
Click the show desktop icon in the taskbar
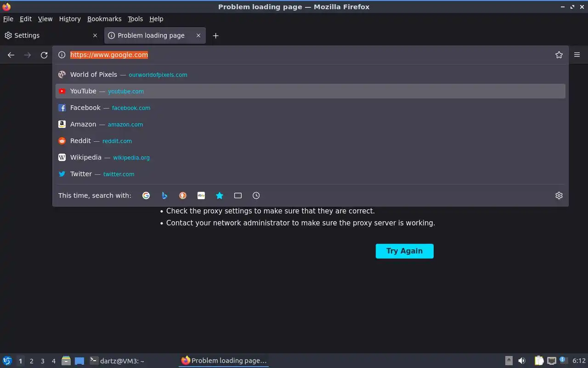[x=79, y=361]
